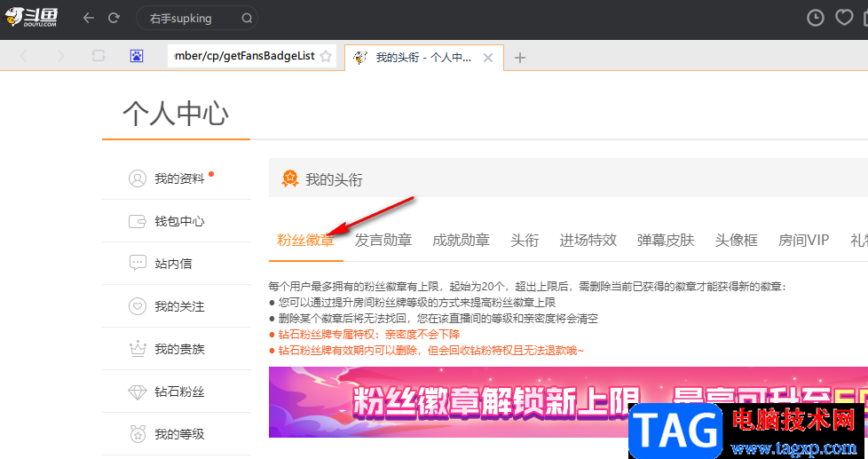Screen dimensions: 868x459
Task: Click the blue paw icon
Action: 137,56
